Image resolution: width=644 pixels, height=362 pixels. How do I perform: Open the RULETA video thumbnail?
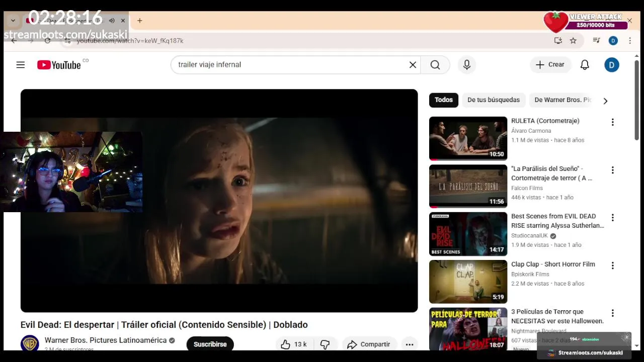(468, 138)
